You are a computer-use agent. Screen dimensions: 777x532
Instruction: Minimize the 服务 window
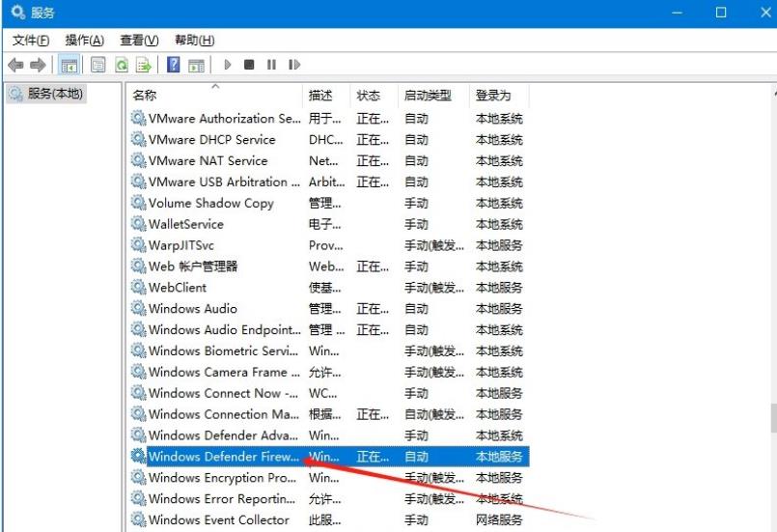(x=678, y=13)
